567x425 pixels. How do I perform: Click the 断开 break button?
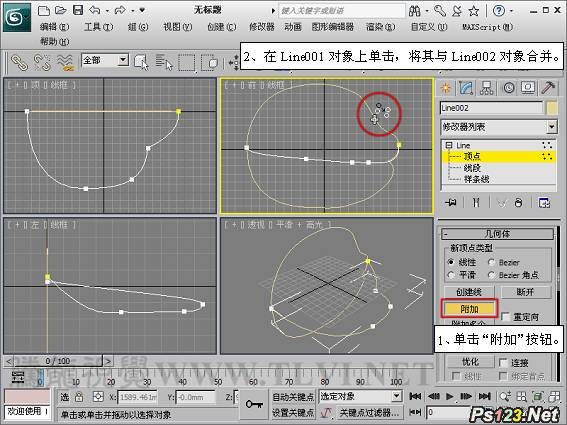click(525, 292)
